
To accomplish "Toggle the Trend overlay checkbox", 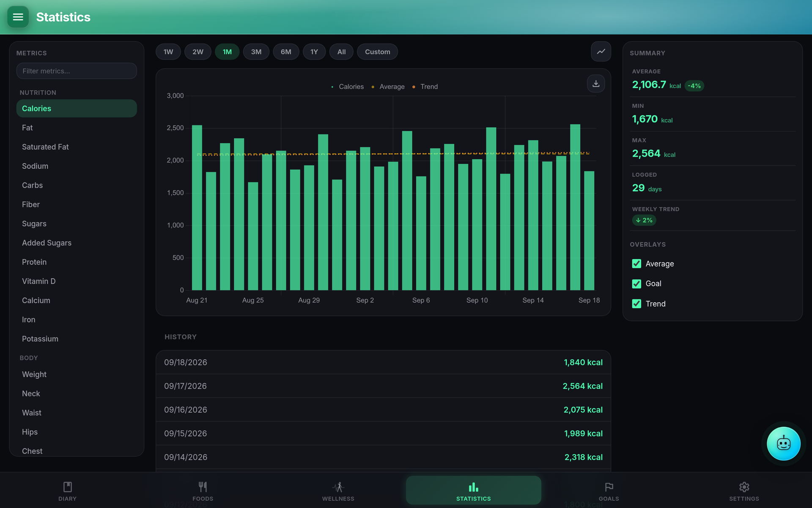I will (x=636, y=304).
